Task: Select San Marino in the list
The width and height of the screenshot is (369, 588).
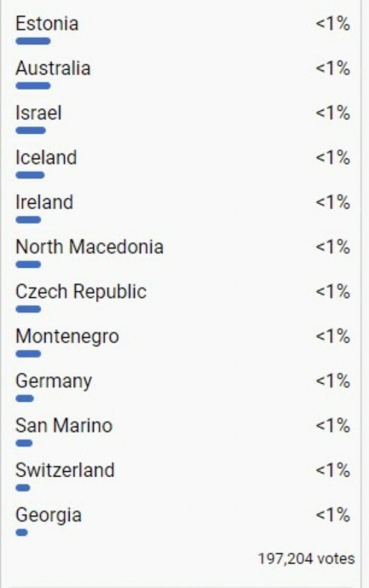Action: click(64, 425)
